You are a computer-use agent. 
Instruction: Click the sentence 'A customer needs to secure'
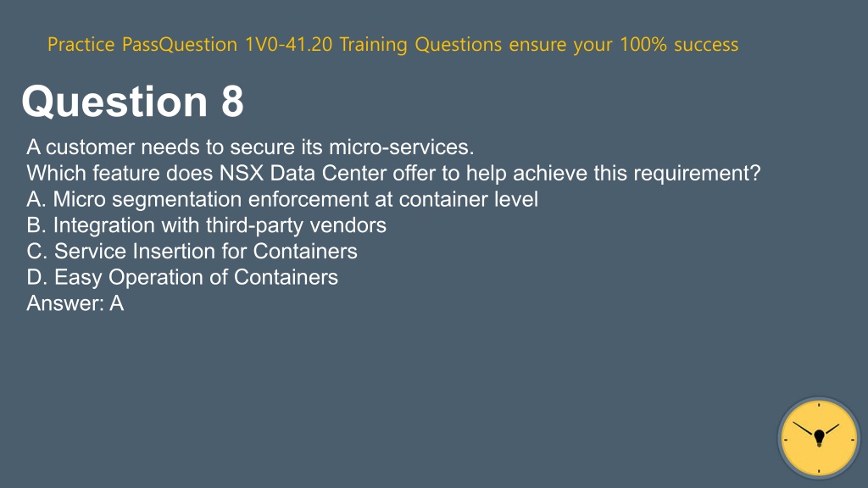[250, 147]
